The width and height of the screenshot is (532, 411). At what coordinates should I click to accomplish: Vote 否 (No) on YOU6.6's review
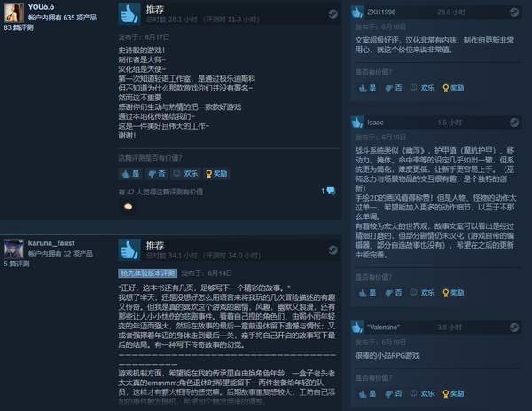pyautogui.click(x=157, y=174)
